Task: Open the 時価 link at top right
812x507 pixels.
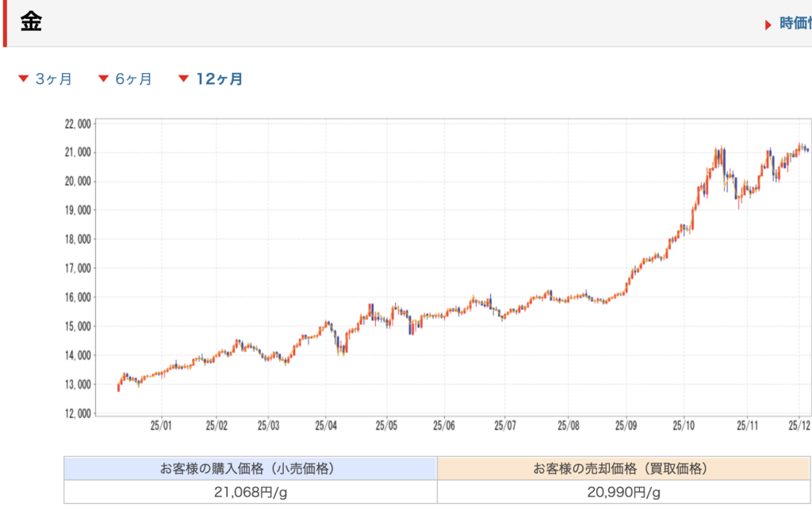Action: coord(795,24)
